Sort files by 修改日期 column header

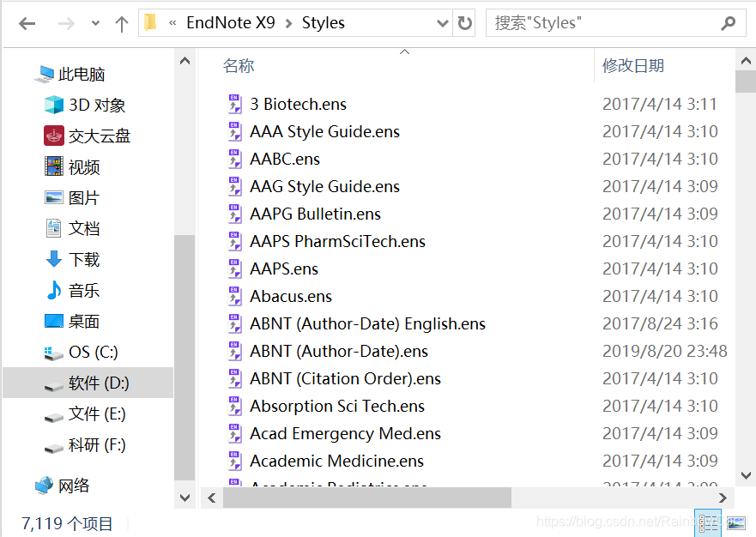tap(633, 65)
